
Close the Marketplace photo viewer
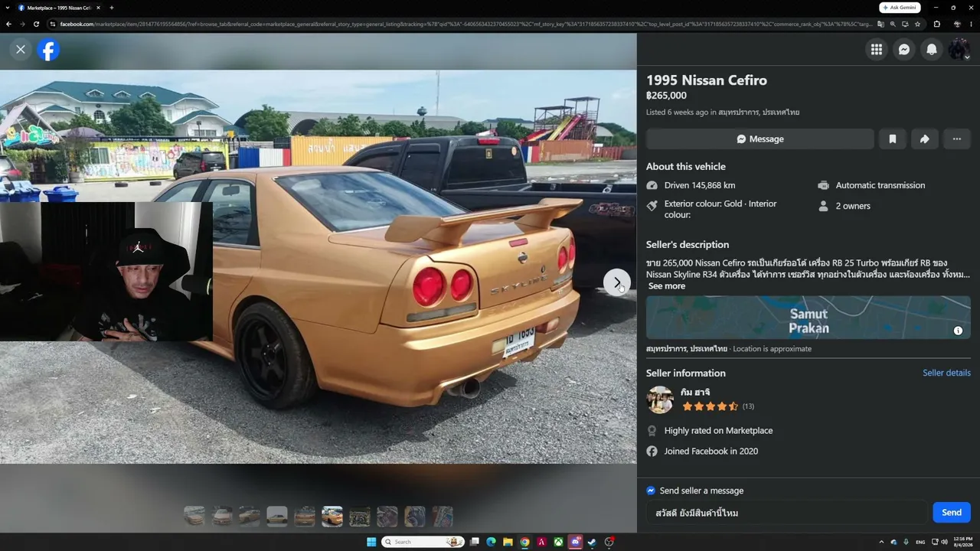(x=21, y=50)
